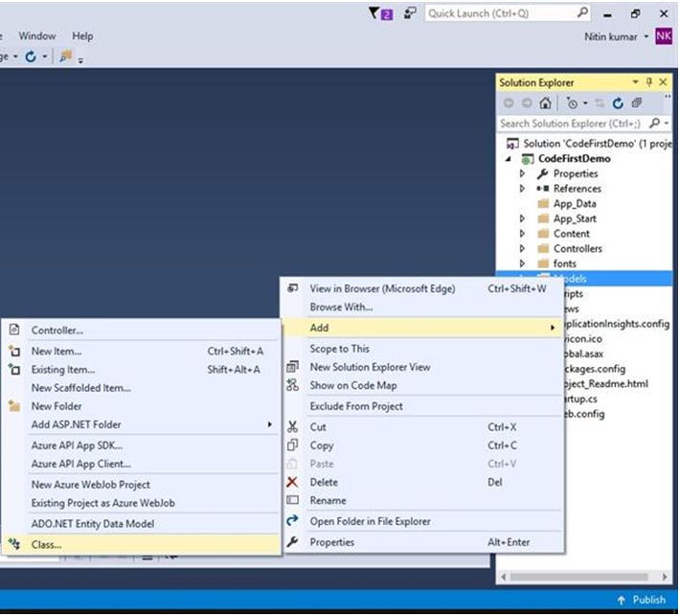Select the packages.config file
Viewport: 680px width, 616px height.
[595, 369]
